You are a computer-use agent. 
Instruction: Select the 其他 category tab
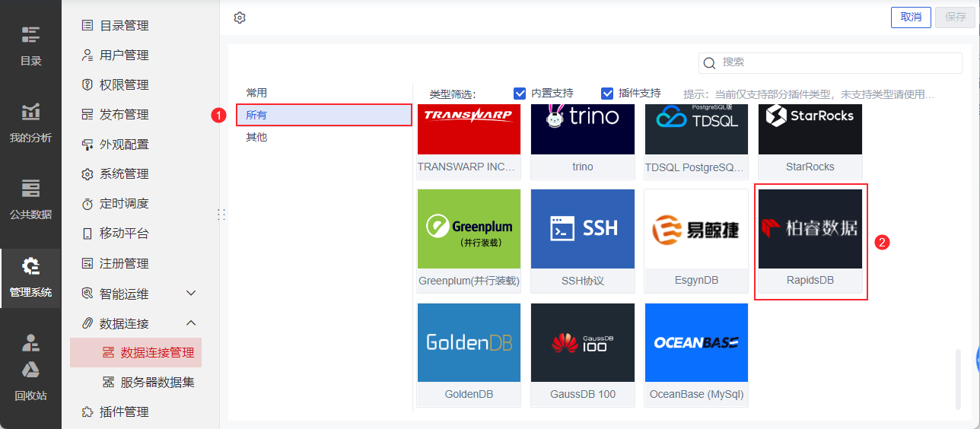(323, 137)
